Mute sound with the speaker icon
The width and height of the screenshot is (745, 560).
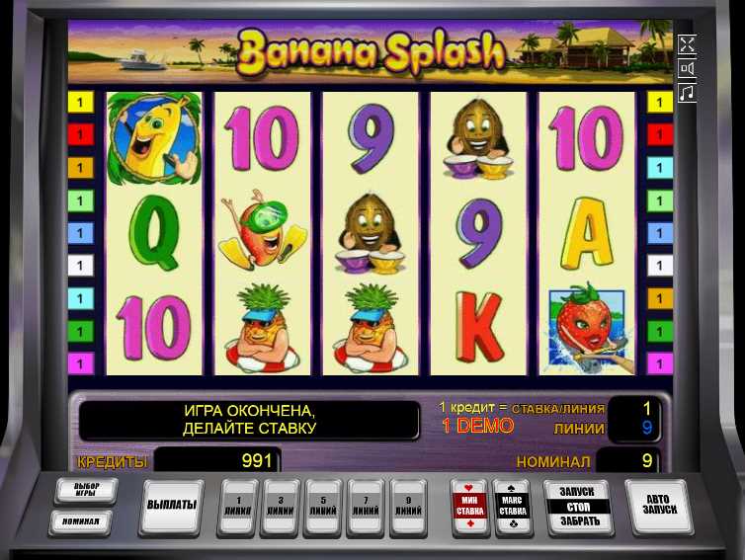click(x=688, y=68)
